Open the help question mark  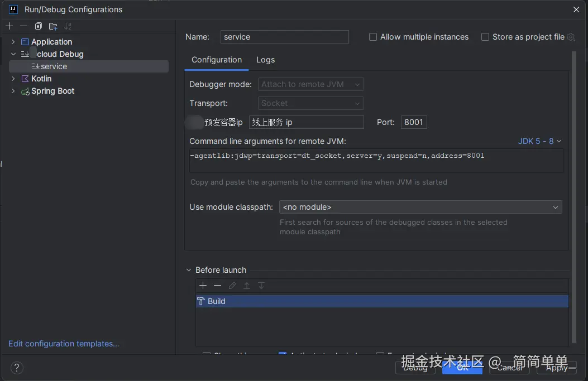point(17,368)
